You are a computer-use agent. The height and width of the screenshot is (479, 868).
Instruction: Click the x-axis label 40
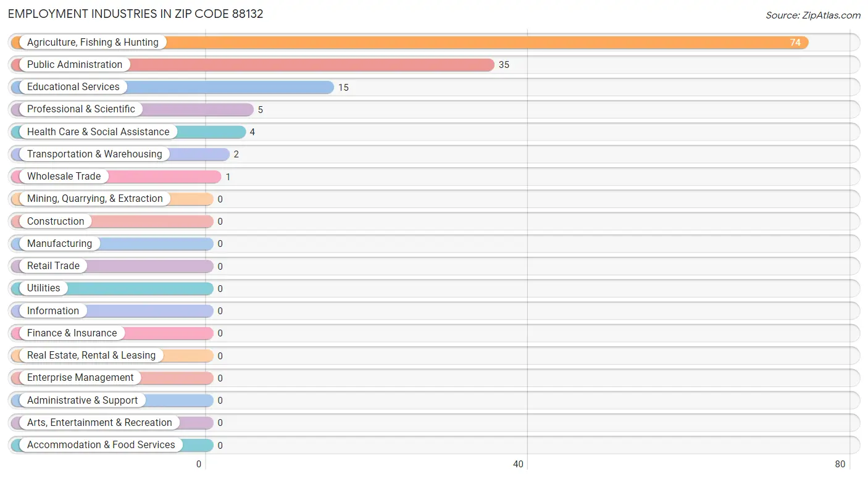(x=519, y=464)
